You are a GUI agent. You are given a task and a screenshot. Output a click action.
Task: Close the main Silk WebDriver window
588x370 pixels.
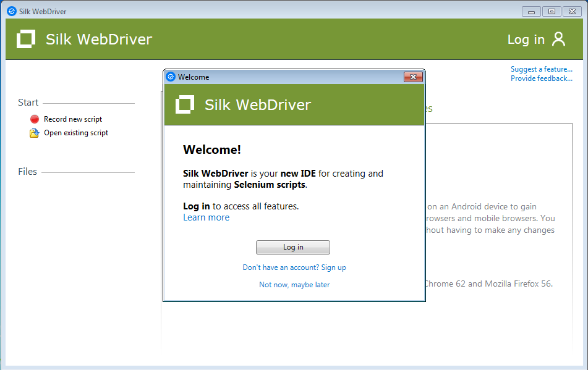tap(572, 12)
